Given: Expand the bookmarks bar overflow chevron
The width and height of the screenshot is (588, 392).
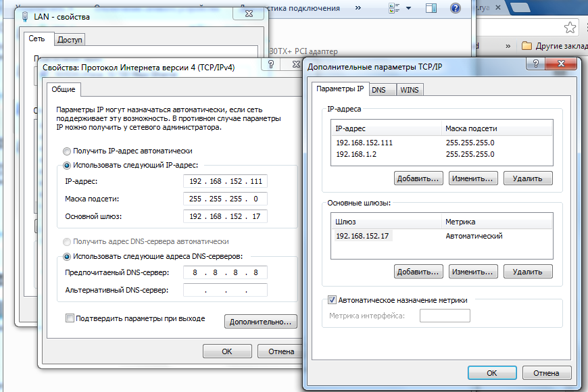Looking at the screenshot, I should tap(508, 46).
